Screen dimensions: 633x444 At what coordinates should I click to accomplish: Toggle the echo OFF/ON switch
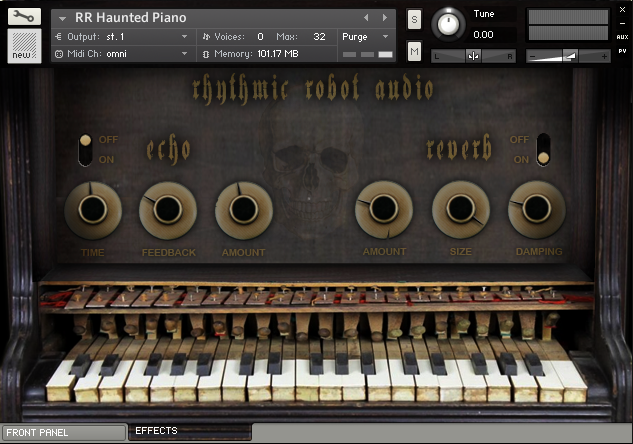point(85,150)
